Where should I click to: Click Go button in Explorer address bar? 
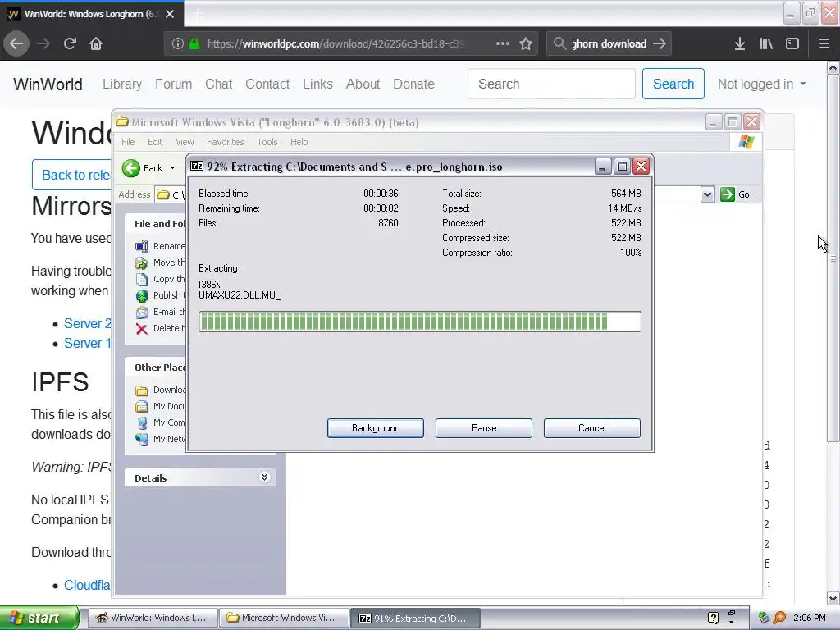click(x=735, y=194)
